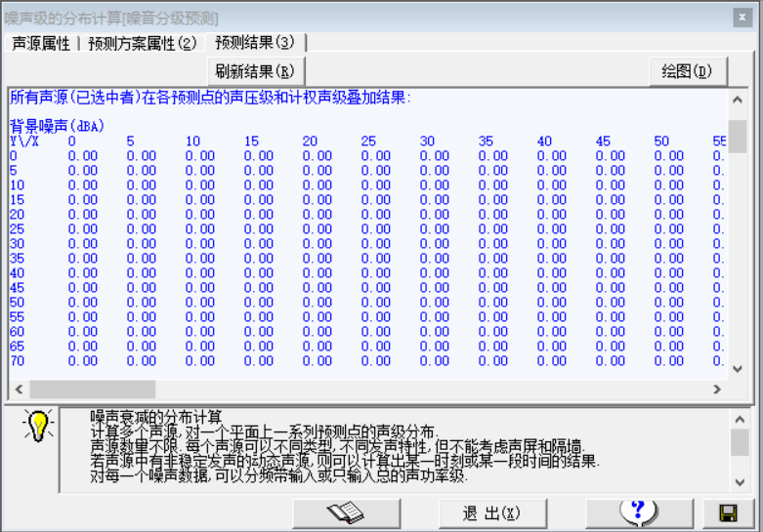Click row label 60 in the table
Image resolution: width=763 pixels, height=532 pixels.
[x=17, y=332]
